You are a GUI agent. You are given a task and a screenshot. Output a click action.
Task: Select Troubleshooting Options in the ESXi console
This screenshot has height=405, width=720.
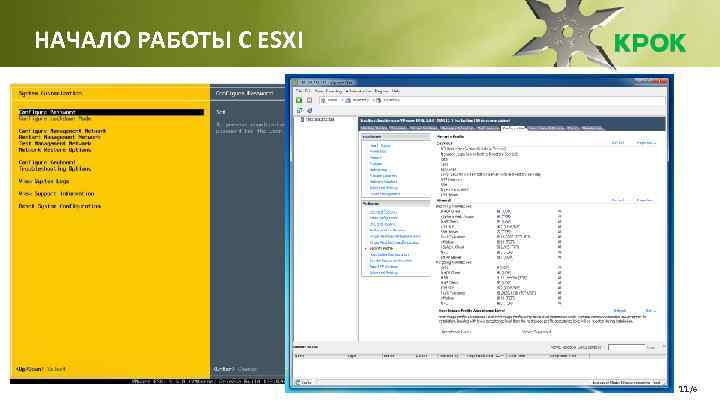(55, 169)
